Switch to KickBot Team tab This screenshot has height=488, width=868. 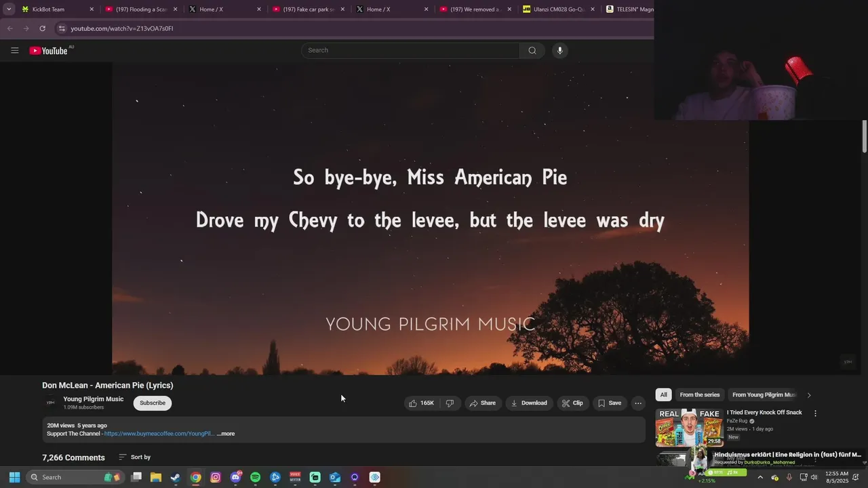57,9
